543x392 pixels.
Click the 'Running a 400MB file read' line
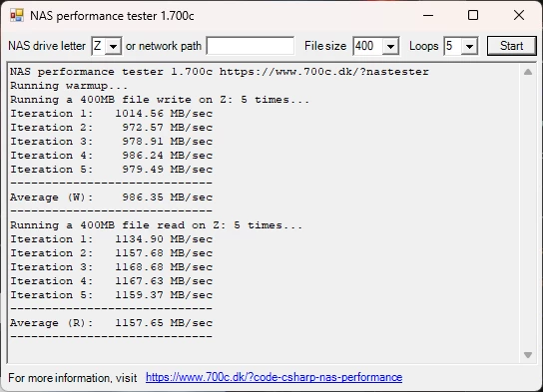pos(156,225)
